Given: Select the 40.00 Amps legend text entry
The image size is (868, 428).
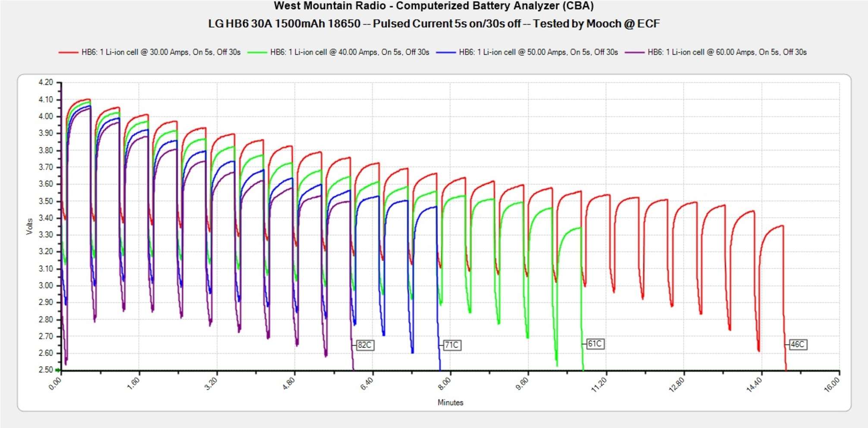Looking at the screenshot, I should click(349, 52).
